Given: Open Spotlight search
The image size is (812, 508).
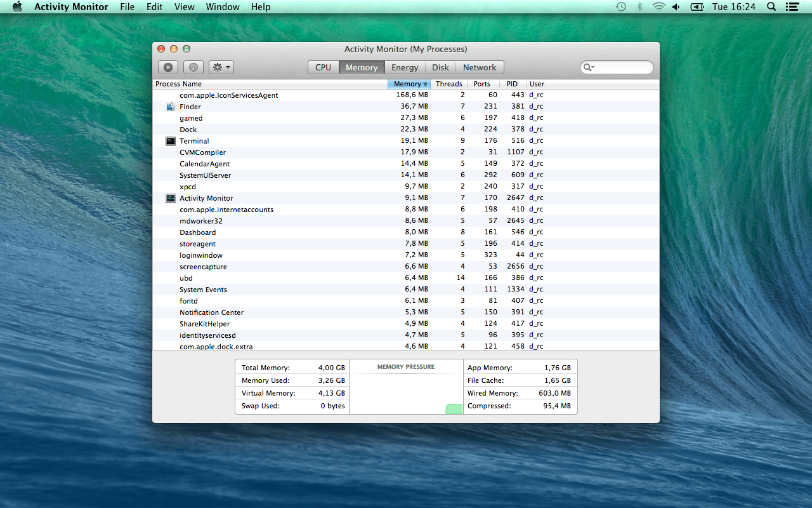Looking at the screenshot, I should coord(771,7).
